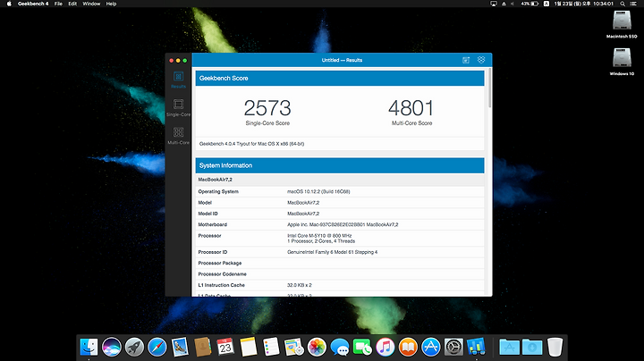
Task: Open Contacts from the dock
Action: (203, 347)
